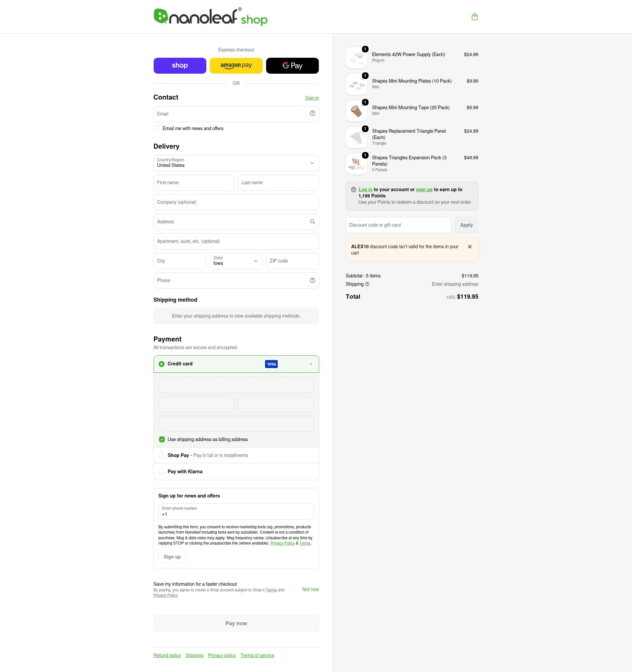Click the email field help icon
The image size is (637, 672).
pos(315,114)
